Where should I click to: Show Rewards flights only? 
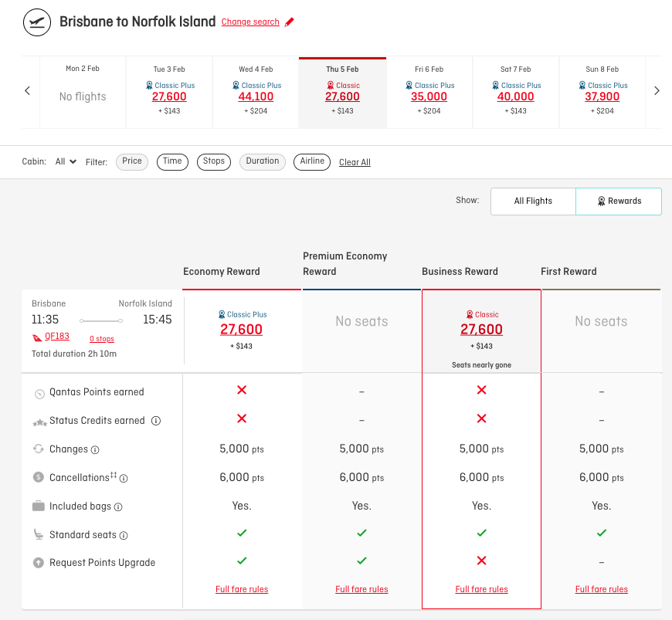tap(619, 201)
